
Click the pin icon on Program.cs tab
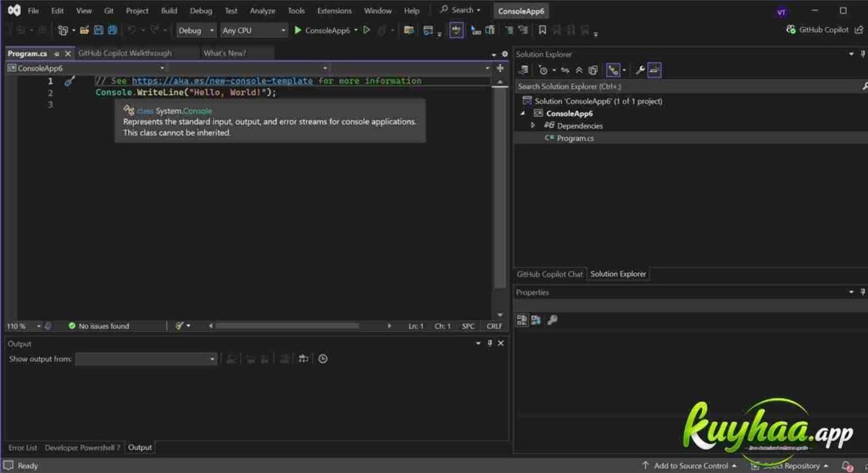click(57, 53)
